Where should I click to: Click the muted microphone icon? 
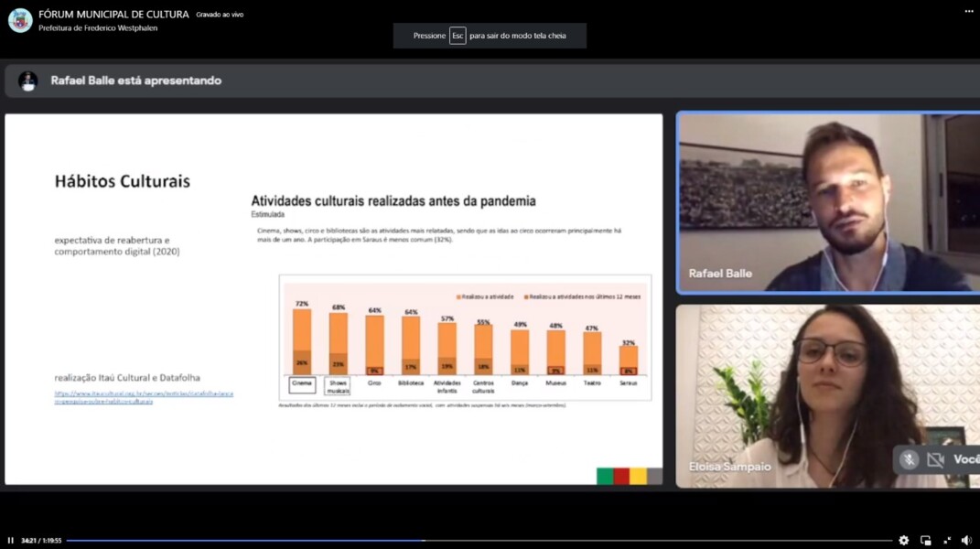coord(910,459)
